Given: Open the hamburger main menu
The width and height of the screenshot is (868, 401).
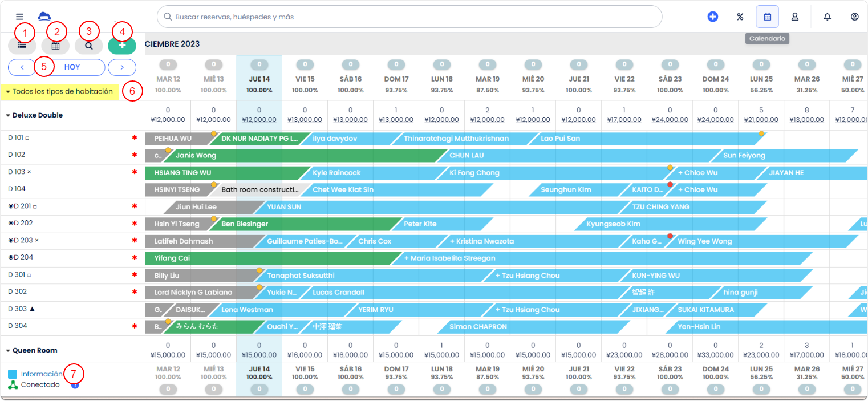Looking at the screenshot, I should (x=20, y=17).
